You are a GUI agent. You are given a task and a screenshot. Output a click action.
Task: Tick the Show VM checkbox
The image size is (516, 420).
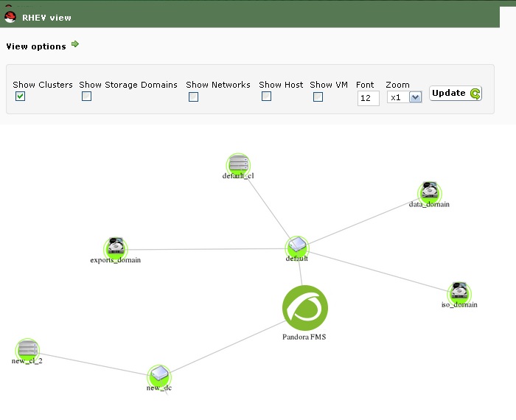click(318, 97)
